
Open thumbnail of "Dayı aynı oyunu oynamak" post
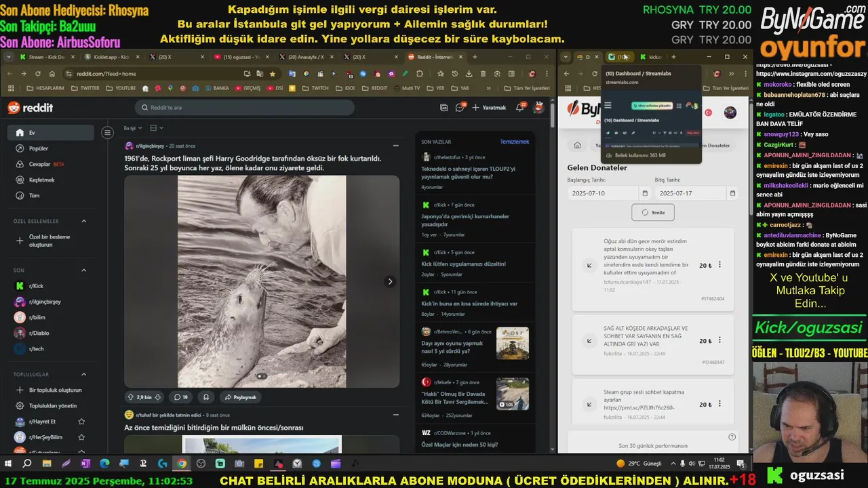(x=513, y=343)
